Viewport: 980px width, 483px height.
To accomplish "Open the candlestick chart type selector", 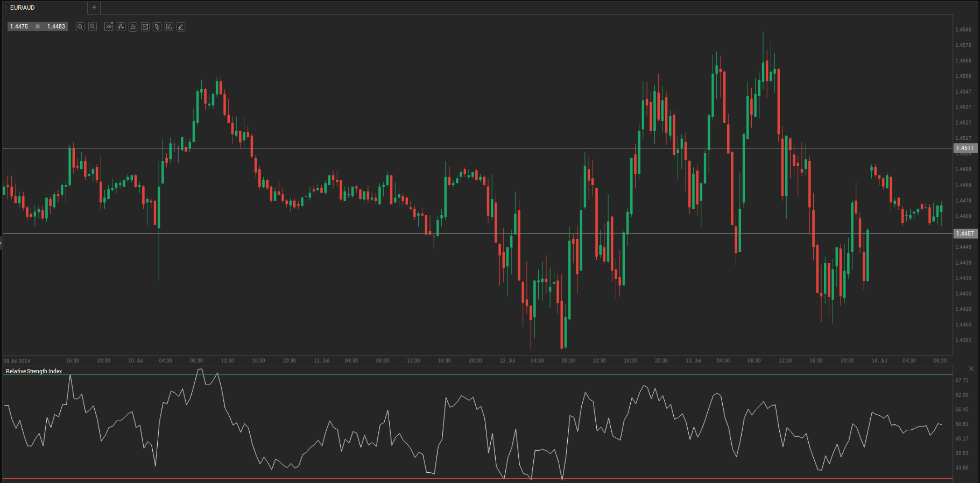I will (x=121, y=26).
